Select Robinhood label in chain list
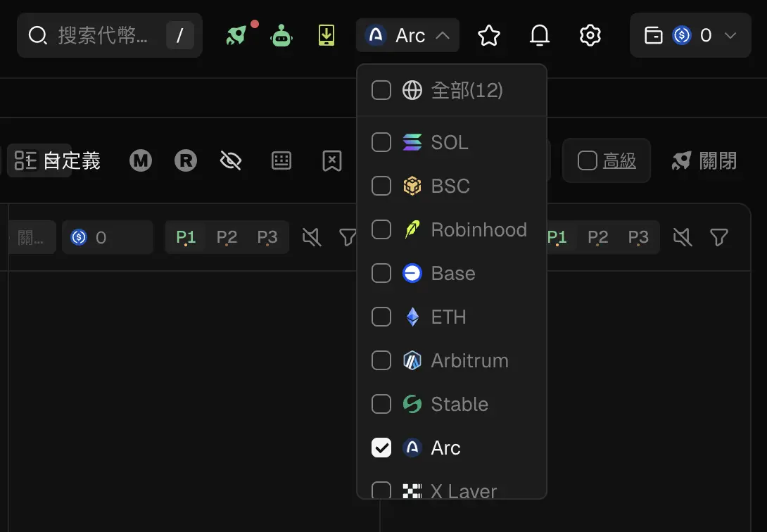The height and width of the screenshot is (532, 767). click(479, 229)
